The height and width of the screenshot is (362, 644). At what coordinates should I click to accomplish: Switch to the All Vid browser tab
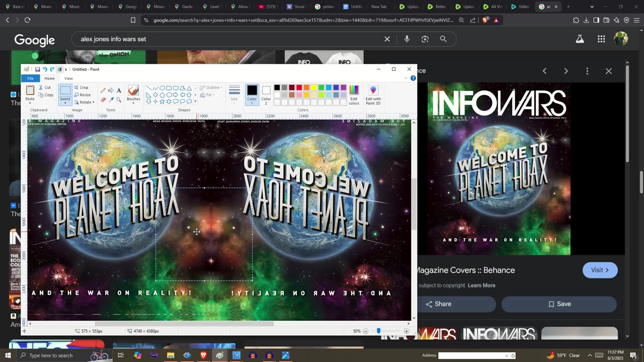click(x=492, y=7)
